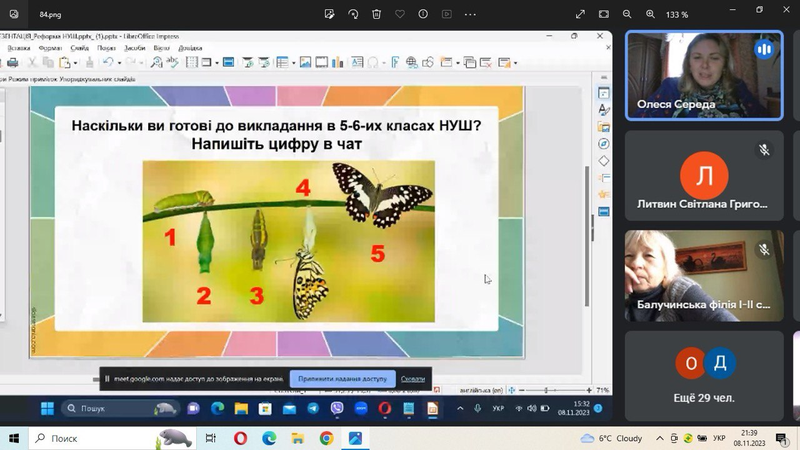This screenshot has width=800, height=450.
Task: Select Балучинська філія video tile
Action: click(704, 276)
